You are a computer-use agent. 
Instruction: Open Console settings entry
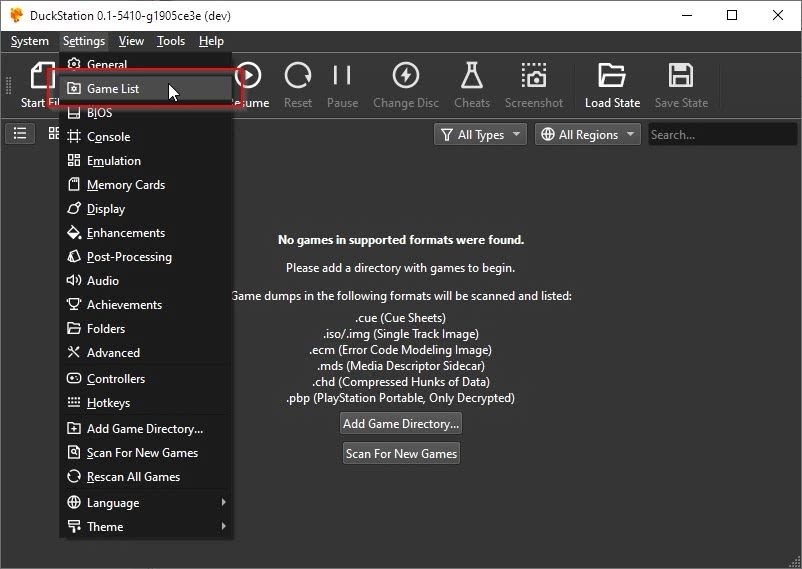click(x=146, y=137)
